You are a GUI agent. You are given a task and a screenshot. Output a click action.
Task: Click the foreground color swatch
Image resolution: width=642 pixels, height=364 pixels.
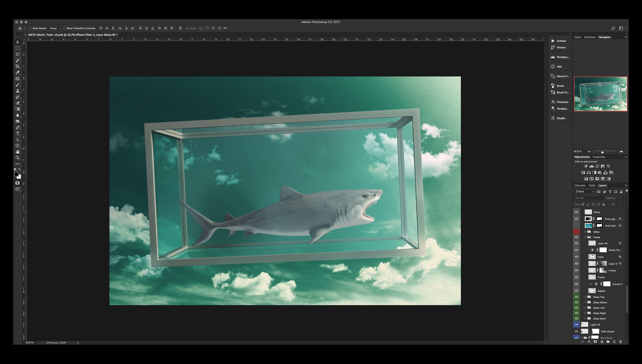point(16,174)
